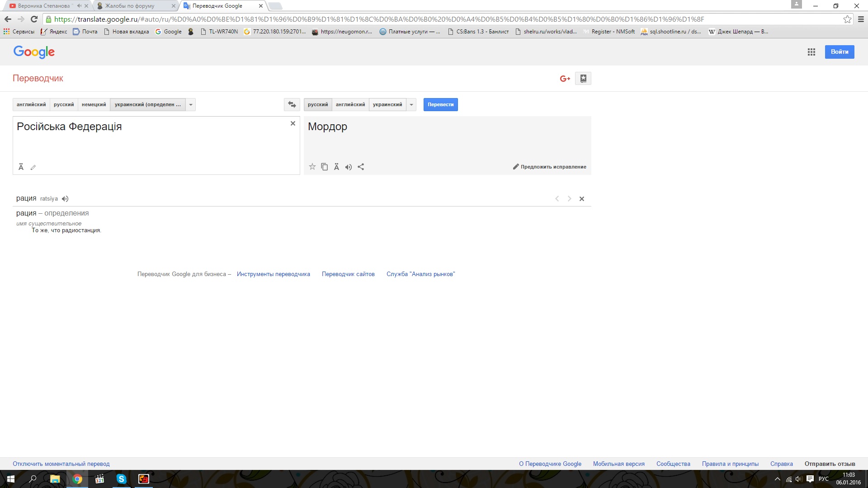Open Windows Start menu
Viewport: 868px width, 488px height.
pyautogui.click(x=11, y=479)
